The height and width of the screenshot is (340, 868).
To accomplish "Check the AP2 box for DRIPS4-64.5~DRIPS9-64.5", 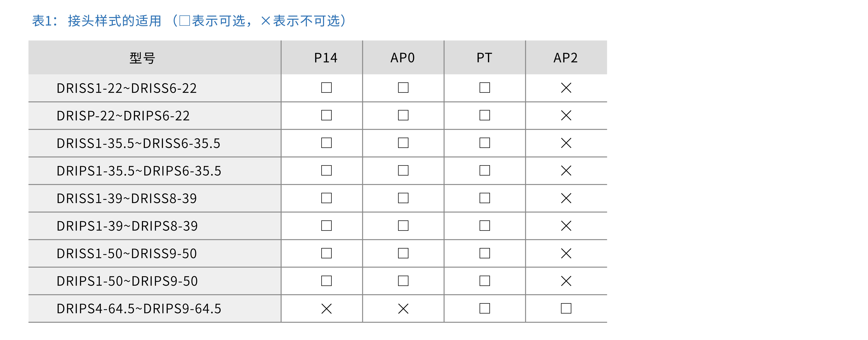I will (x=566, y=308).
